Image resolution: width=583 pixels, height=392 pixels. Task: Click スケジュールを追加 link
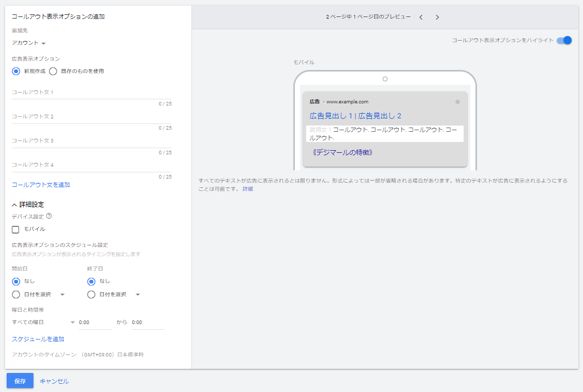(x=38, y=339)
